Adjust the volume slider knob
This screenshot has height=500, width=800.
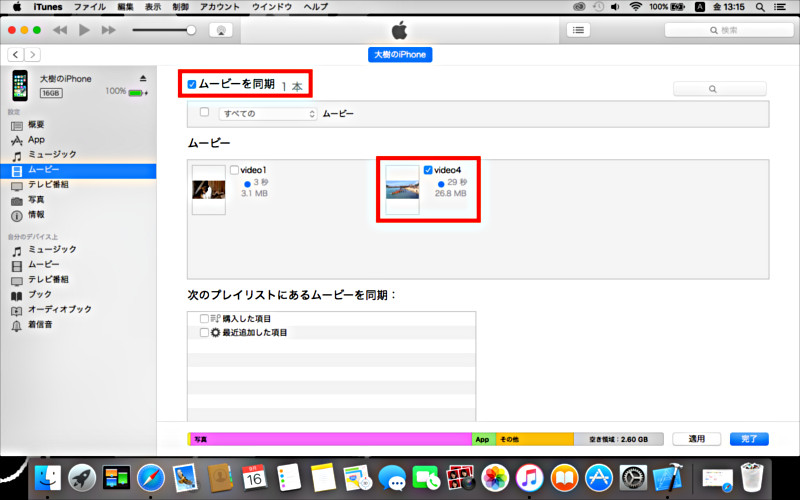click(191, 30)
